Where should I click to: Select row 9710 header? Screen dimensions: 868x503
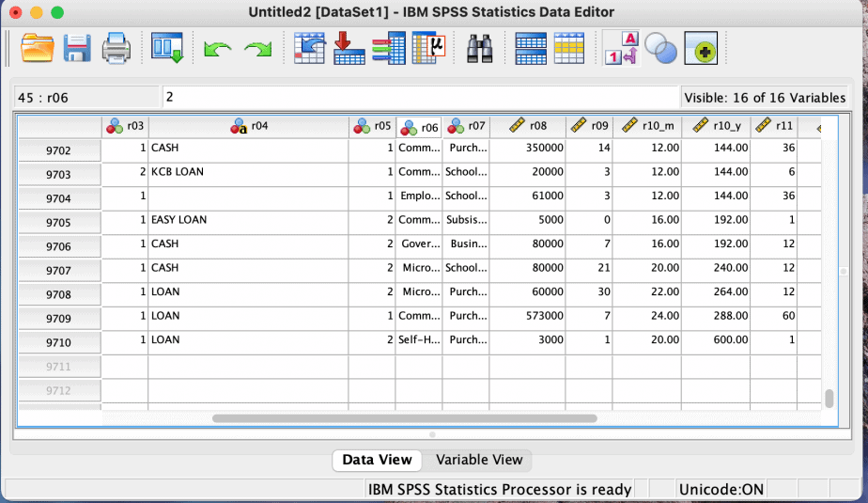click(x=59, y=342)
